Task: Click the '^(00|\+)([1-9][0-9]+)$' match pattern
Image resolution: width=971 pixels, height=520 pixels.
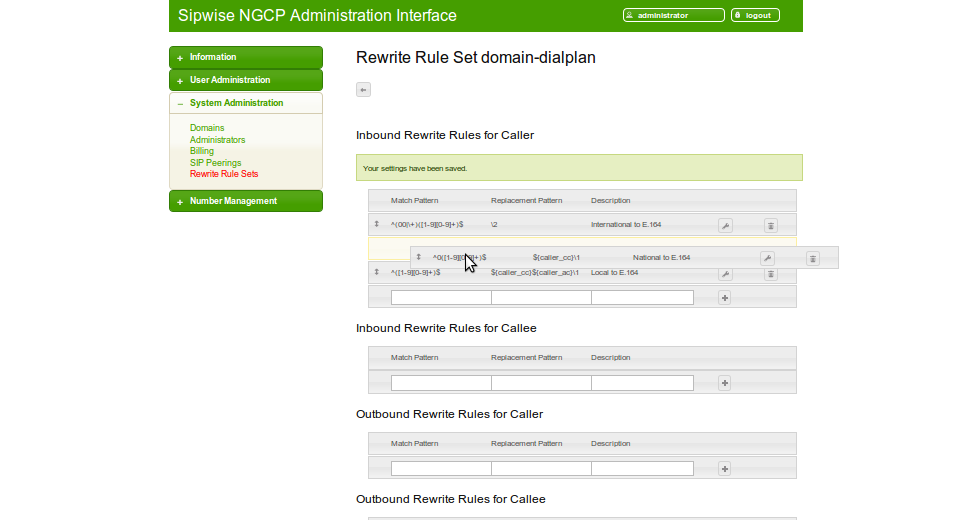Action: (427, 225)
